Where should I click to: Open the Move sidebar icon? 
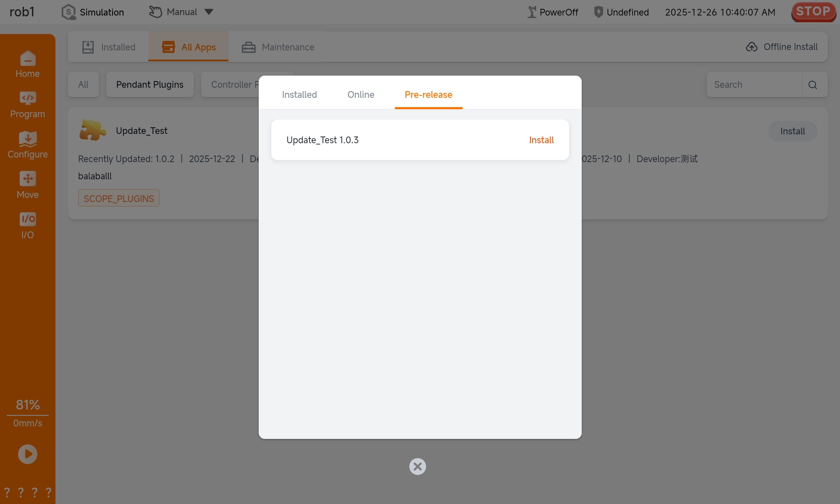(x=28, y=179)
